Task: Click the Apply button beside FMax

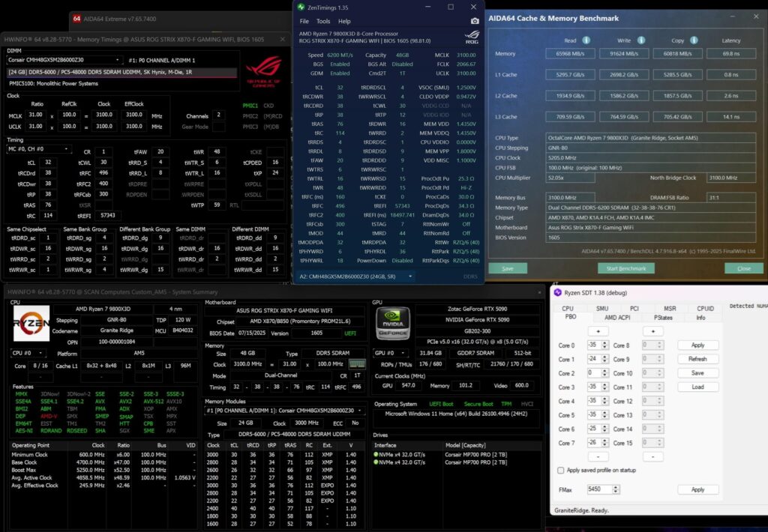Action: 697,489
